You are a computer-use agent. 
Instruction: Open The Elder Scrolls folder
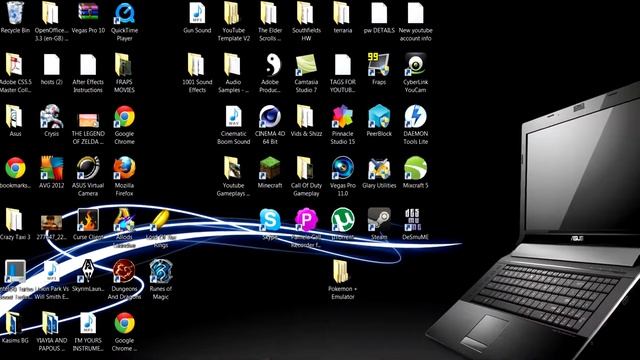pyautogui.click(x=269, y=13)
